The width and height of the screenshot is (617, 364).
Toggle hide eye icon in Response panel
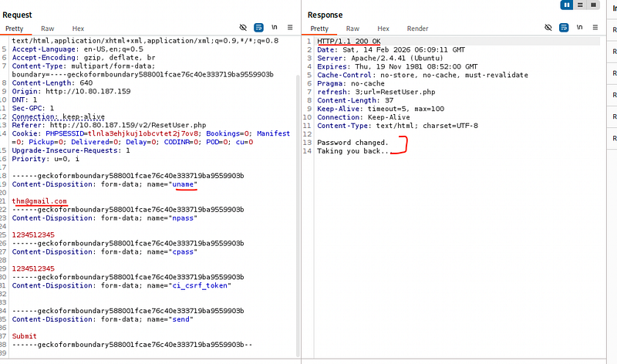[x=548, y=28]
